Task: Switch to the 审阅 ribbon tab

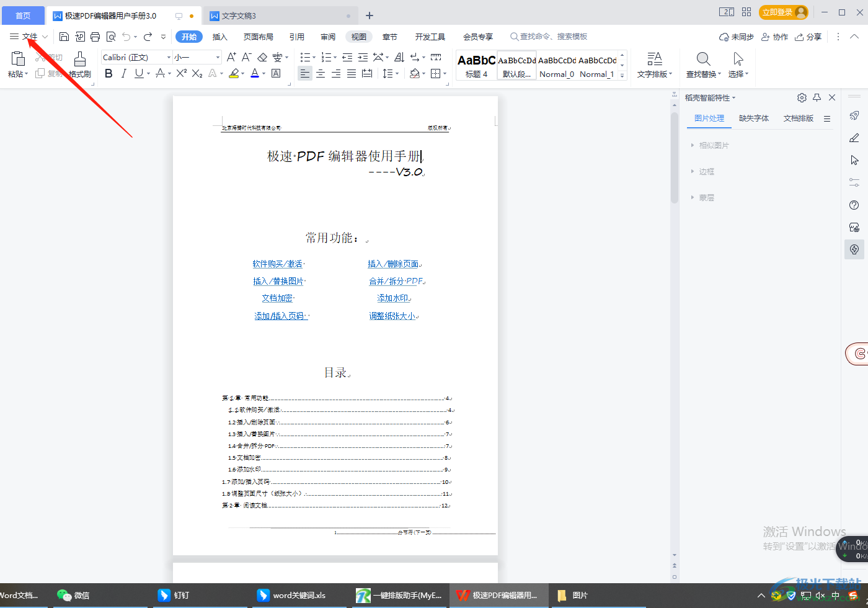Action: tap(328, 37)
